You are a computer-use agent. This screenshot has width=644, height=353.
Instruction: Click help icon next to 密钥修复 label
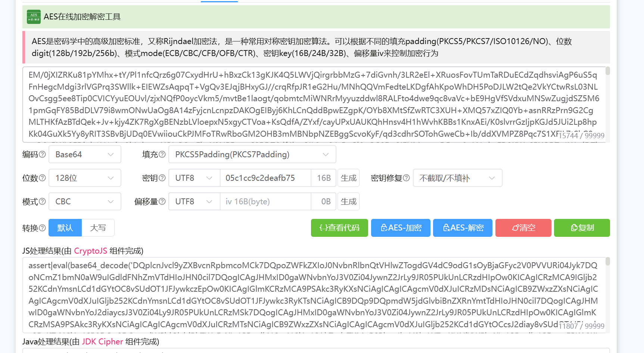click(x=406, y=178)
